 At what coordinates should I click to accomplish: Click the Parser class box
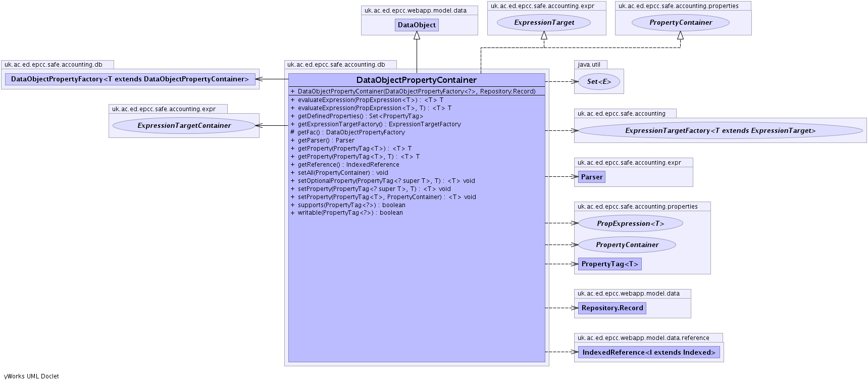tap(591, 177)
